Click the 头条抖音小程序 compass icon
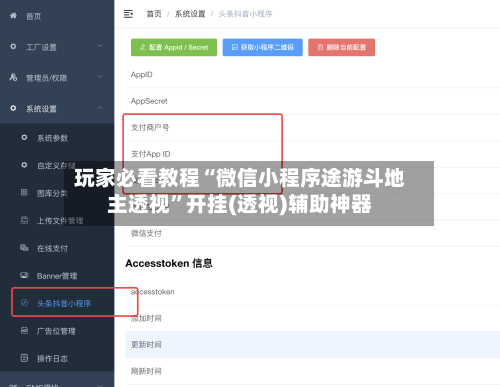 coord(24,303)
